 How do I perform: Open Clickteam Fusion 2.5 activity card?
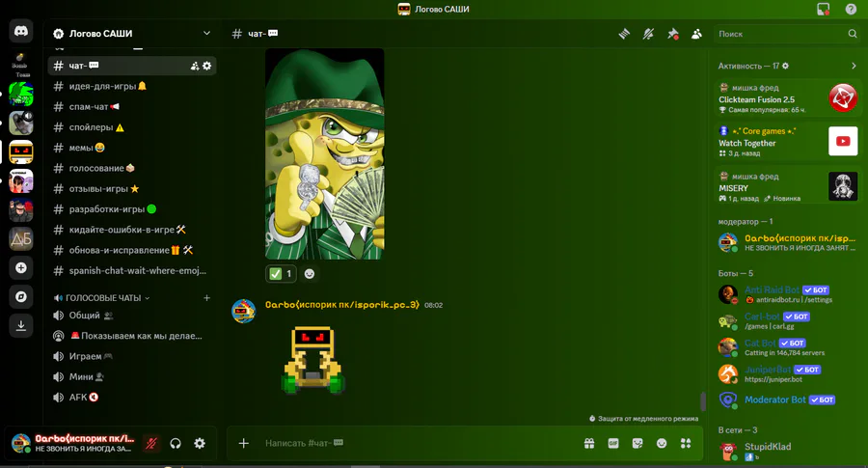point(788,98)
